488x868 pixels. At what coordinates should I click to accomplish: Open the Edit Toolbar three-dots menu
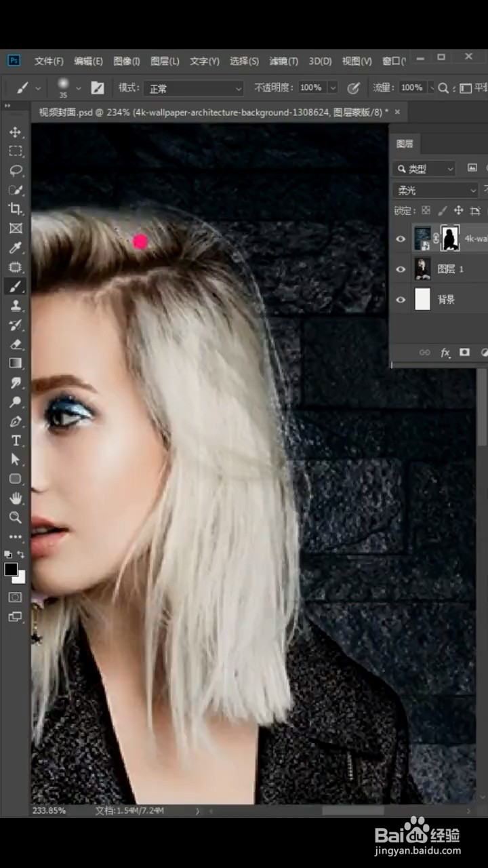(15, 536)
